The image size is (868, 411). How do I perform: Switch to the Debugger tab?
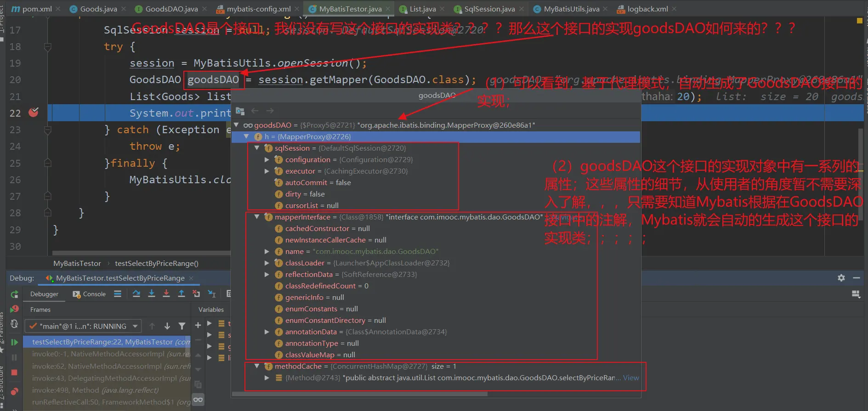pyautogui.click(x=44, y=294)
